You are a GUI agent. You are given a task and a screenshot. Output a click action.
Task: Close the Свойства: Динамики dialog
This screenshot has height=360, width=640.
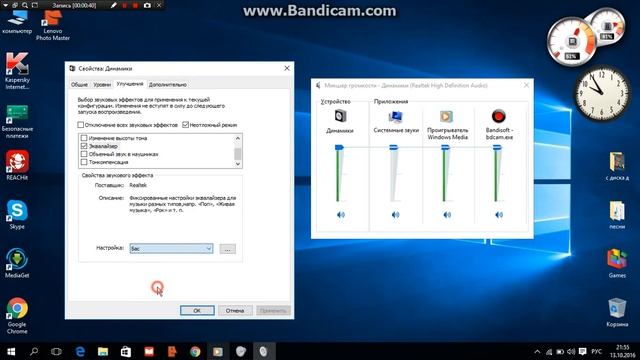[x=287, y=68]
